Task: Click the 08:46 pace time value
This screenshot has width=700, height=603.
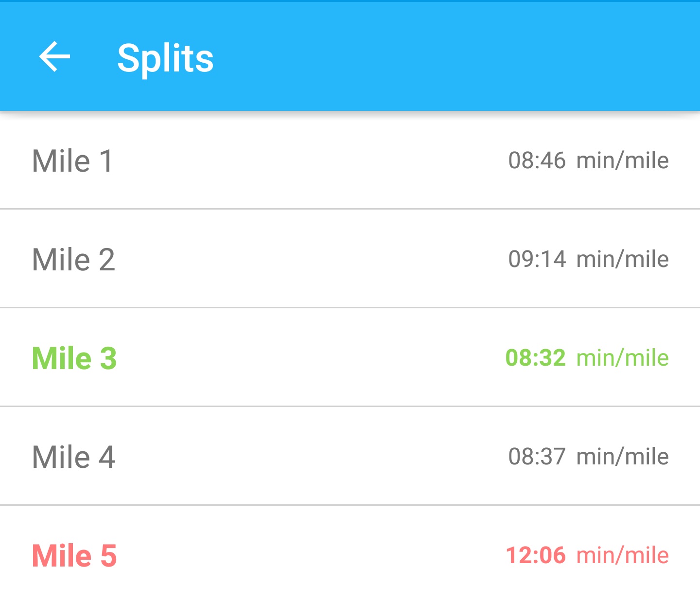Action: 537,160
